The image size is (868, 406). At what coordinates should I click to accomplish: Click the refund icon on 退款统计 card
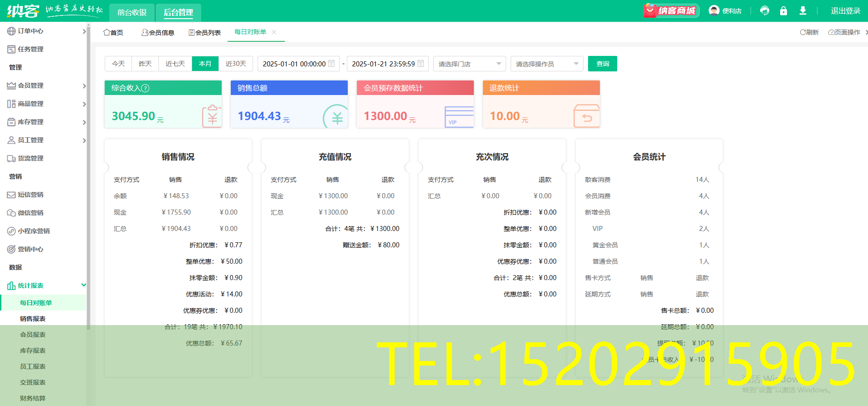pyautogui.click(x=586, y=116)
